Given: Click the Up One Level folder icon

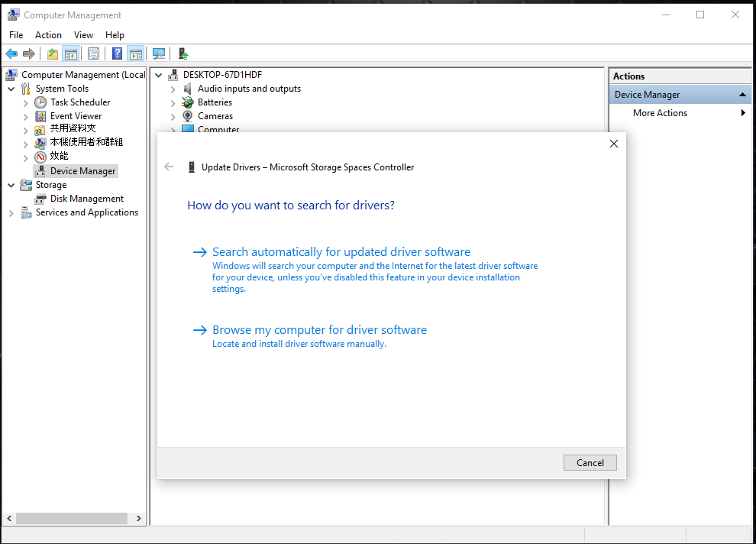Looking at the screenshot, I should [x=52, y=53].
